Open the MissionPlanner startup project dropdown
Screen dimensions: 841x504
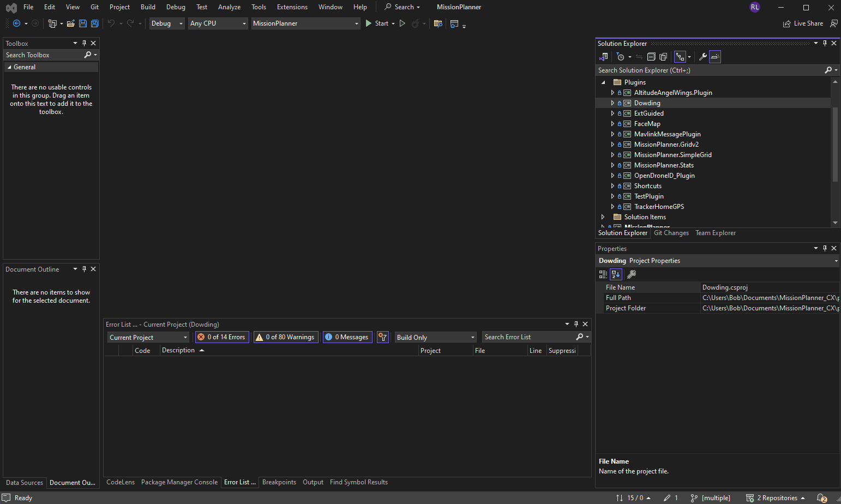tap(305, 23)
